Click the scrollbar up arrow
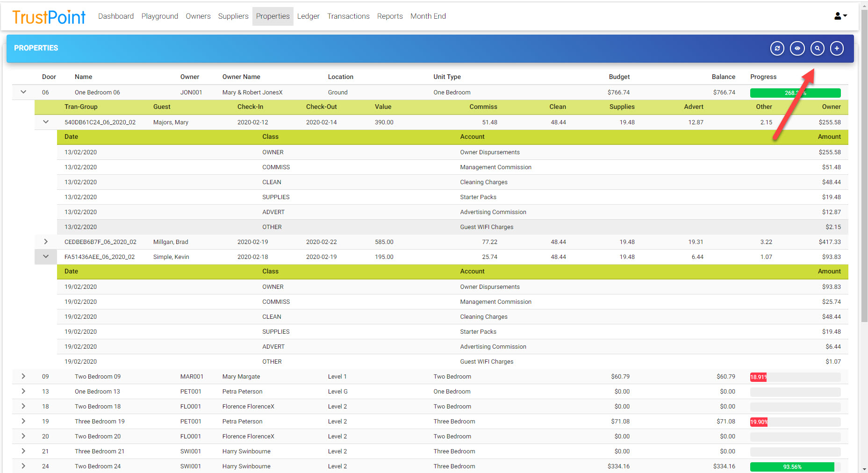The image size is (868, 473). click(x=864, y=6)
